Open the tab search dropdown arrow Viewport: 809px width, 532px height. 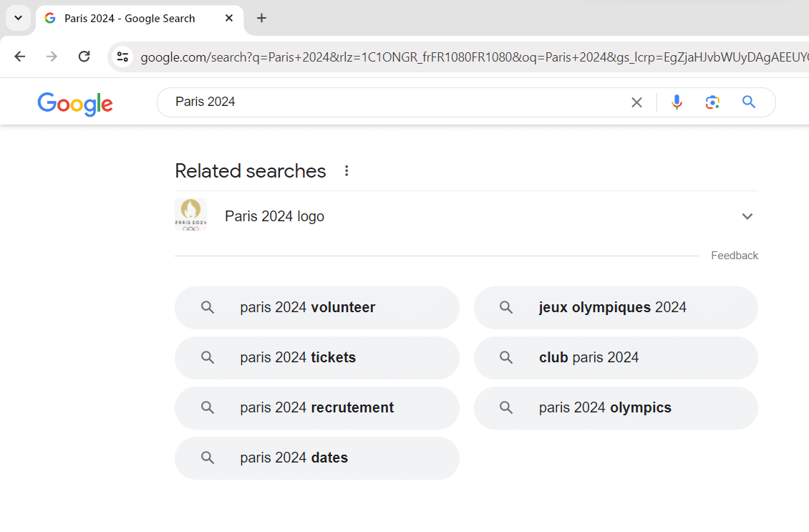point(18,18)
